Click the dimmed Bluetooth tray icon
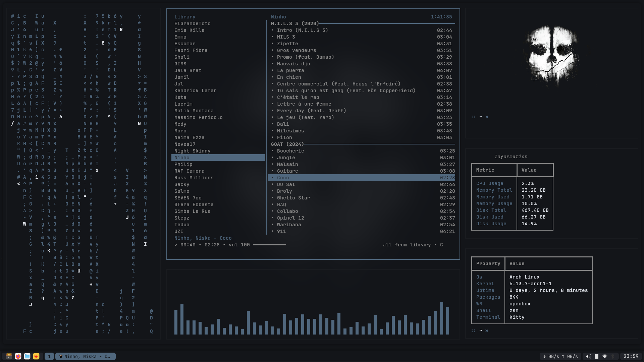 pyautogui.click(x=613, y=356)
